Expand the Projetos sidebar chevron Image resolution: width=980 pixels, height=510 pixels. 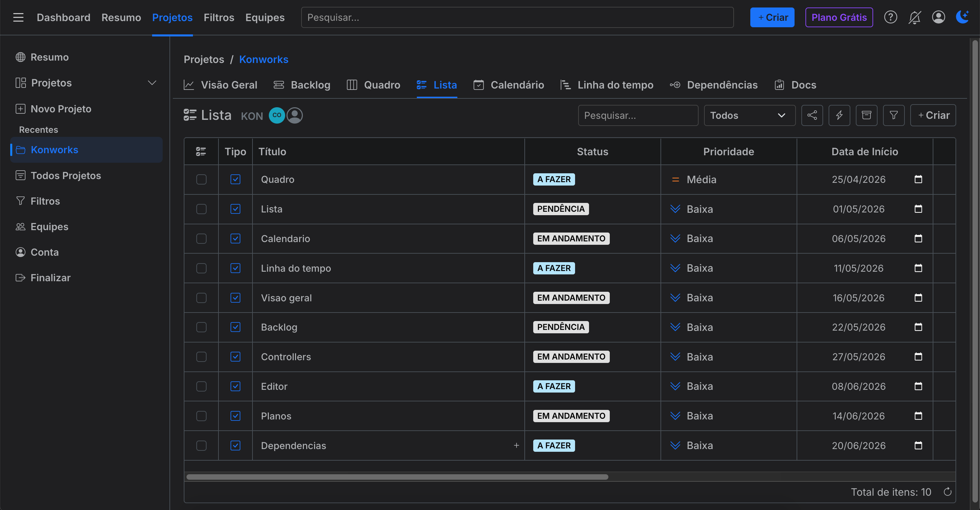pos(152,83)
